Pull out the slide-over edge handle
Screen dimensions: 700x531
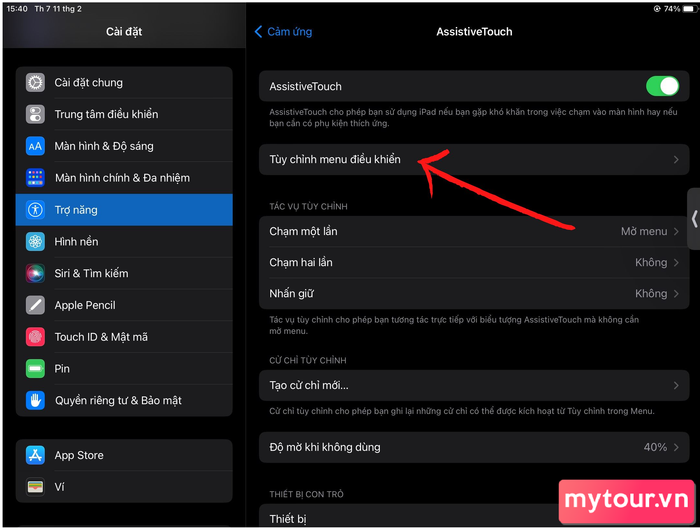coord(694,219)
